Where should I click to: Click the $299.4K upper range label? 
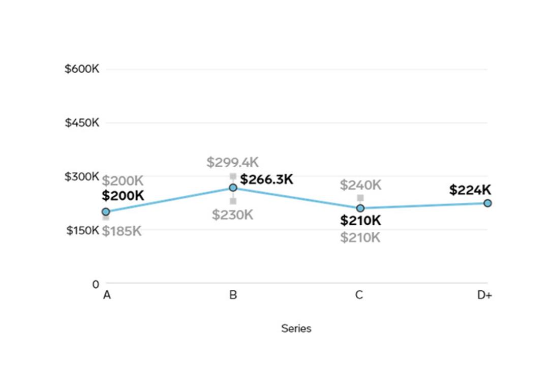tap(232, 162)
